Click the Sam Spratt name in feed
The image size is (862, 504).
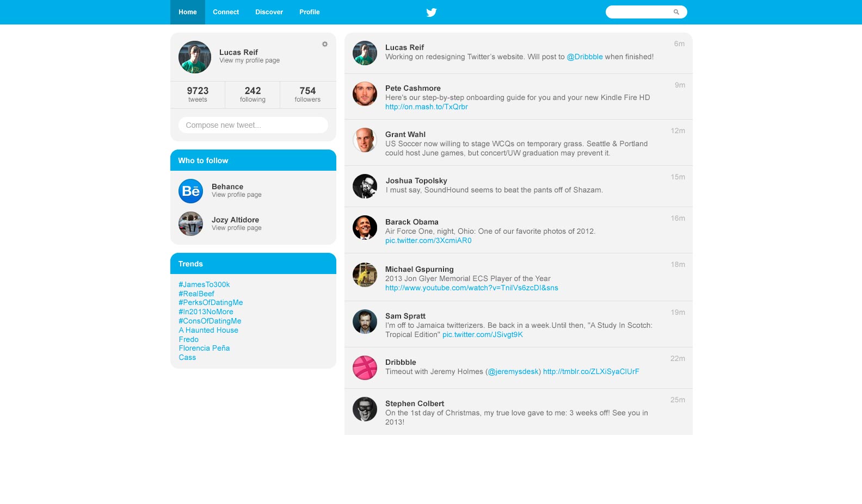(x=405, y=316)
